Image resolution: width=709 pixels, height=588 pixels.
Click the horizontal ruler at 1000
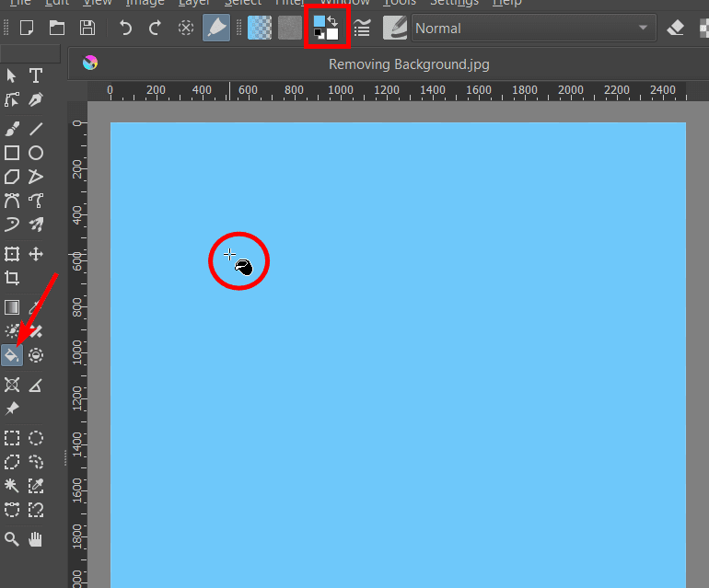coord(341,90)
